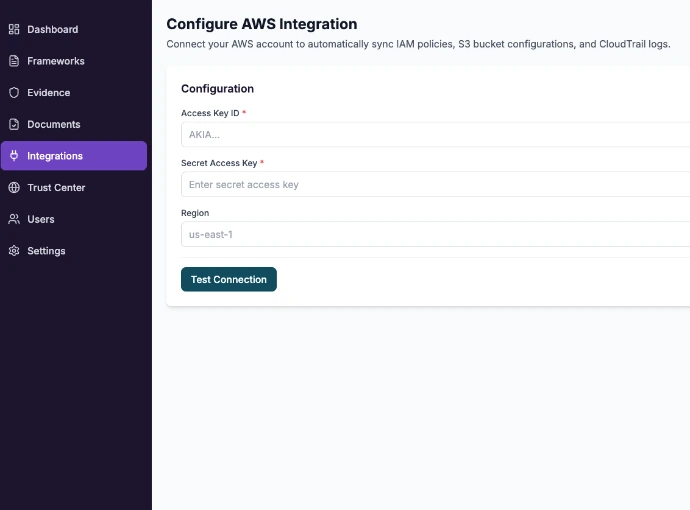Click the Integrations plug icon
Screen dimensions: 690x510
click(x=14, y=156)
